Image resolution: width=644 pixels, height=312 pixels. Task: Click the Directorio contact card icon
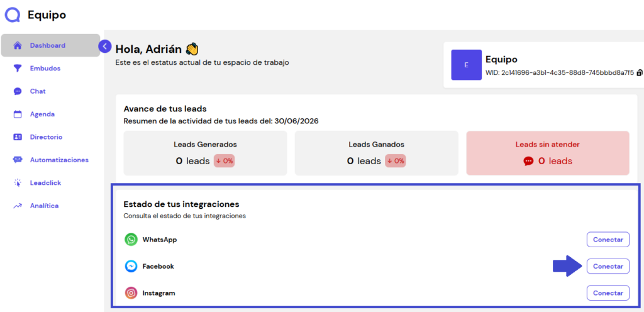coord(17,137)
